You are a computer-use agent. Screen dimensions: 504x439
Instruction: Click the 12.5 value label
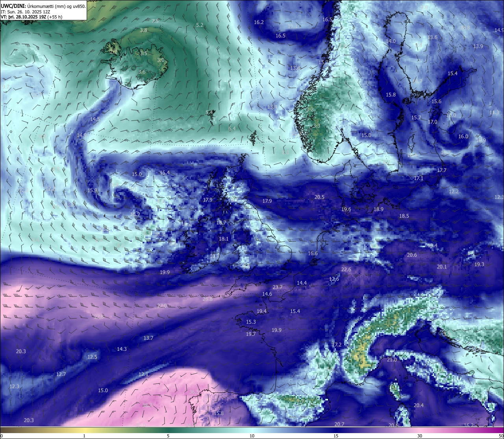coord(92,357)
